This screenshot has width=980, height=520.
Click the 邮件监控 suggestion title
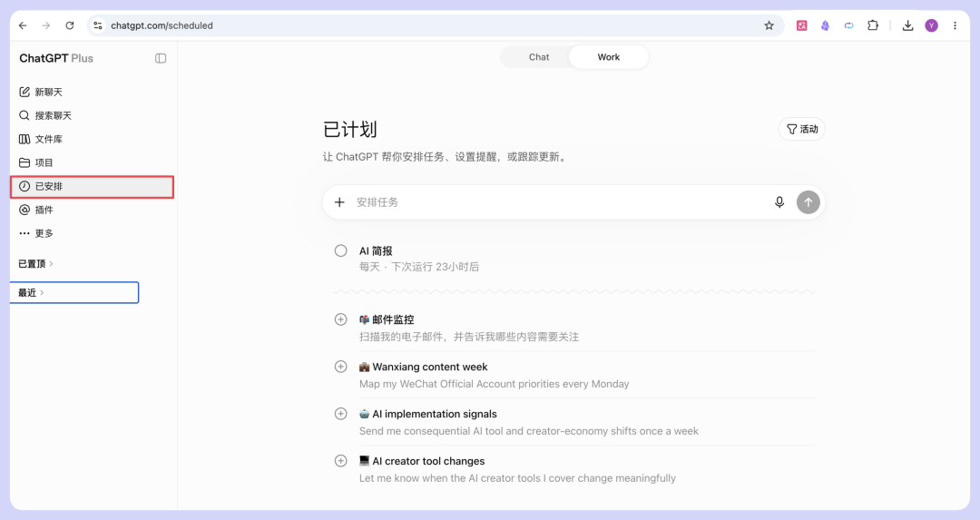point(387,320)
